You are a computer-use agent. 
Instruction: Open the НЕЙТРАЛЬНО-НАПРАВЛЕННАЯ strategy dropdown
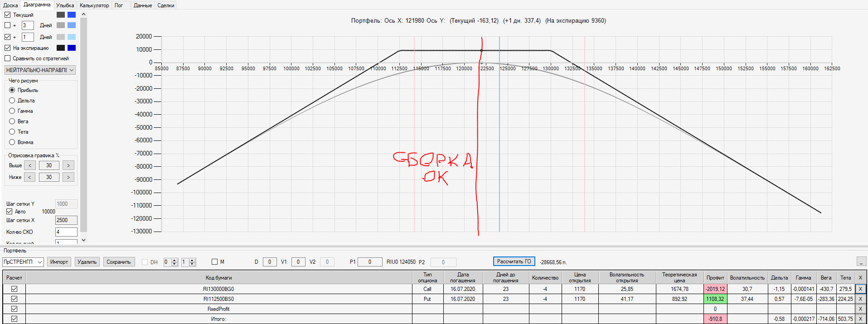click(40, 70)
